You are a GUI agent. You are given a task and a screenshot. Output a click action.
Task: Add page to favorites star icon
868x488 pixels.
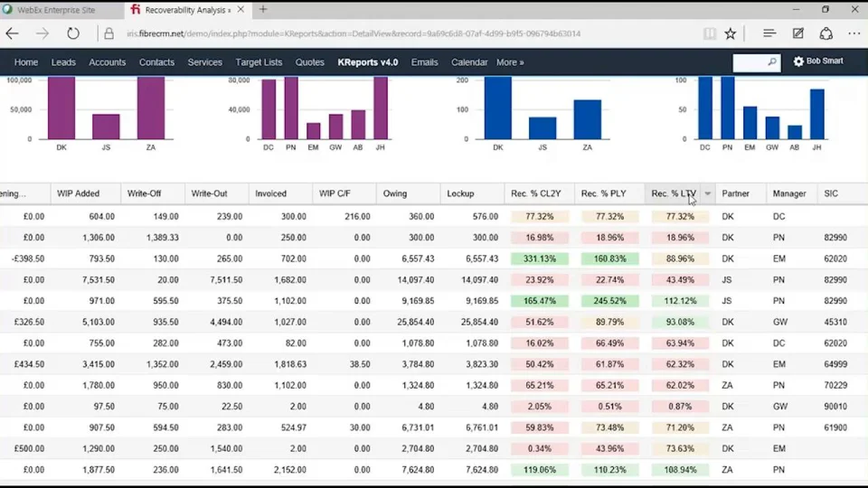click(x=731, y=33)
